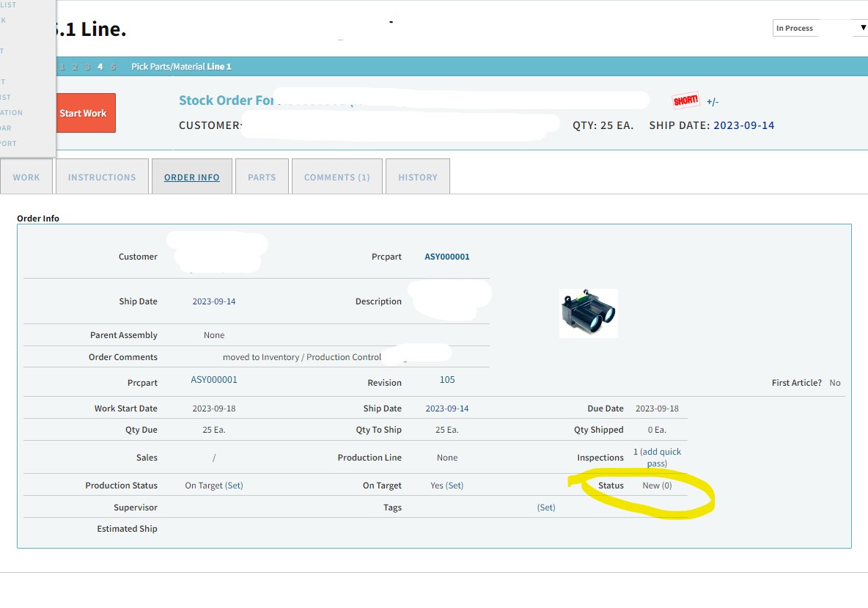The width and height of the screenshot is (868, 608).
Task: Click Set link for Production Status
Action: pyautogui.click(x=234, y=485)
